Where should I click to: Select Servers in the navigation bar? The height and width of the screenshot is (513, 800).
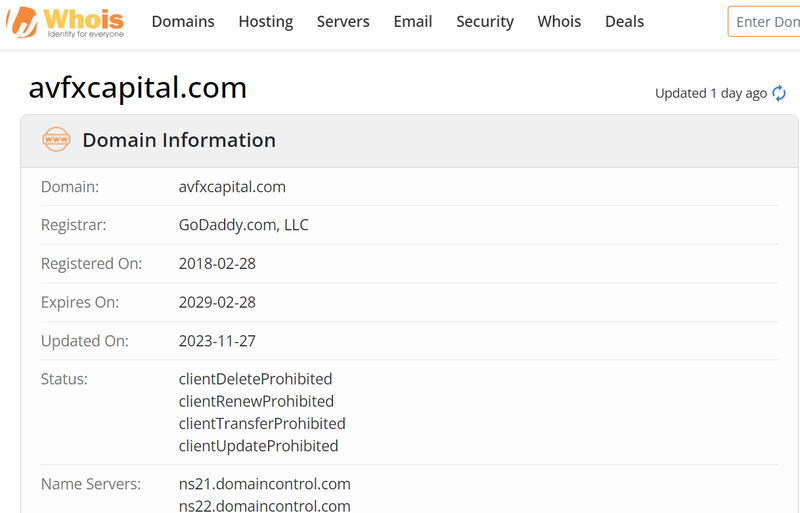click(x=343, y=22)
